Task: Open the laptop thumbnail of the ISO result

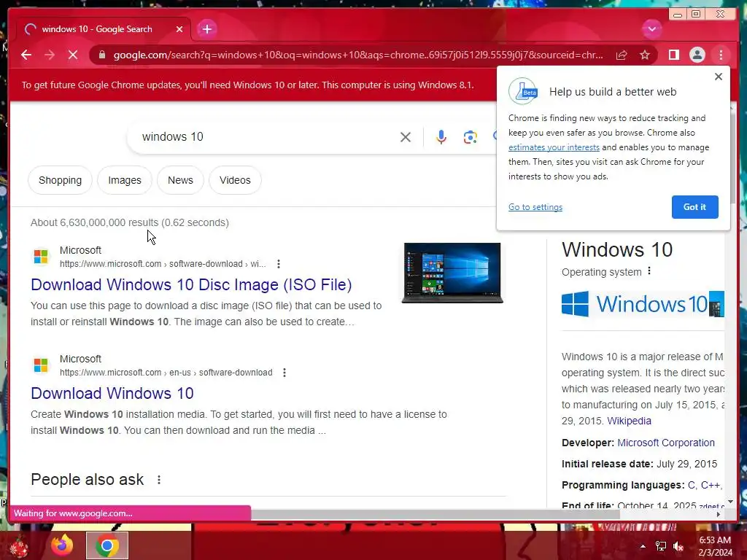Action: click(452, 273)
